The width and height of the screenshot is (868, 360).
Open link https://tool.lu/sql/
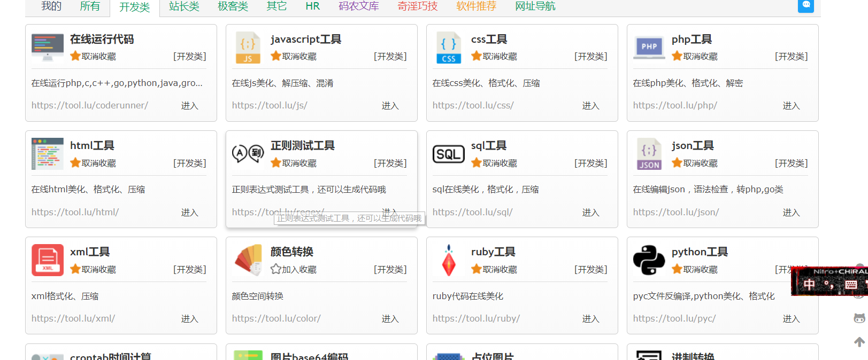(x=473, y=212)
